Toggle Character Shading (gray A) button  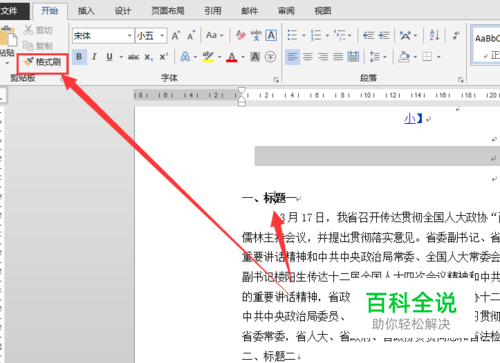pos(255,57)
